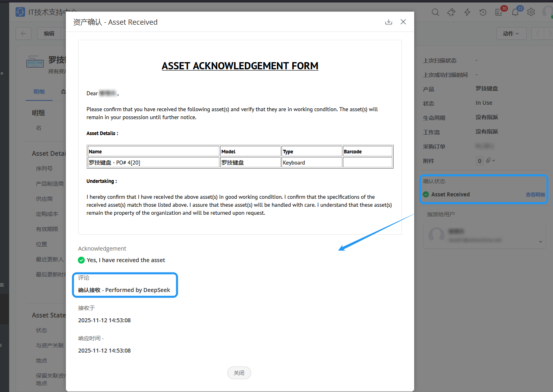Open the task list with 30 badge
The width and height of the screenshot is (553, 392).
[x=499, y=12]
